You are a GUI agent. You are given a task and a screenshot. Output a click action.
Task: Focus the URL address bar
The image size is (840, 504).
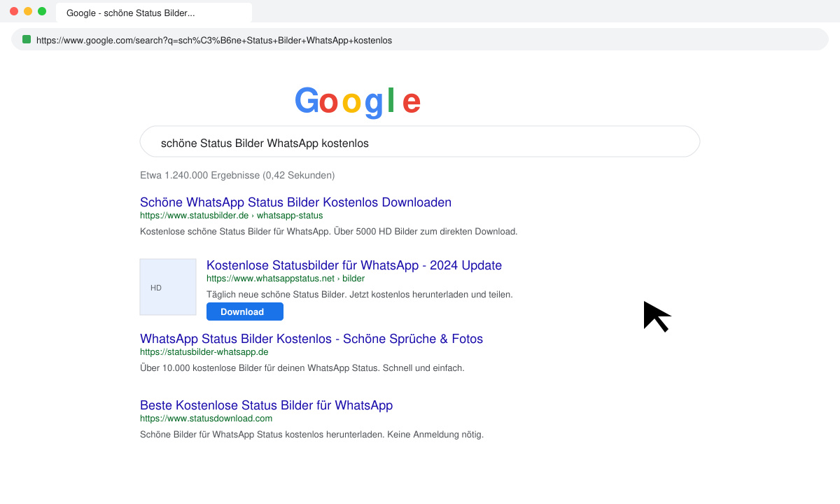pos(420,40)
